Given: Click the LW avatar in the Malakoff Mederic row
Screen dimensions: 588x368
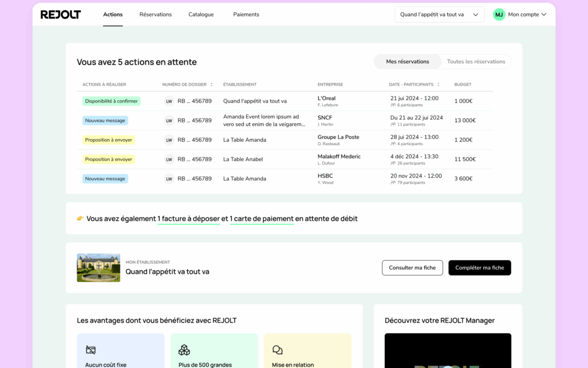Looking at the screenshot, I should (x=169, y=159).
